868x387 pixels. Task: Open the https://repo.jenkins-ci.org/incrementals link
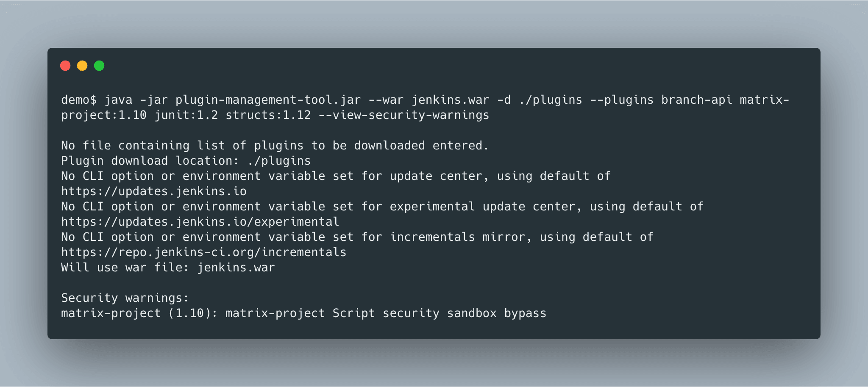click(x=203, y=252)
